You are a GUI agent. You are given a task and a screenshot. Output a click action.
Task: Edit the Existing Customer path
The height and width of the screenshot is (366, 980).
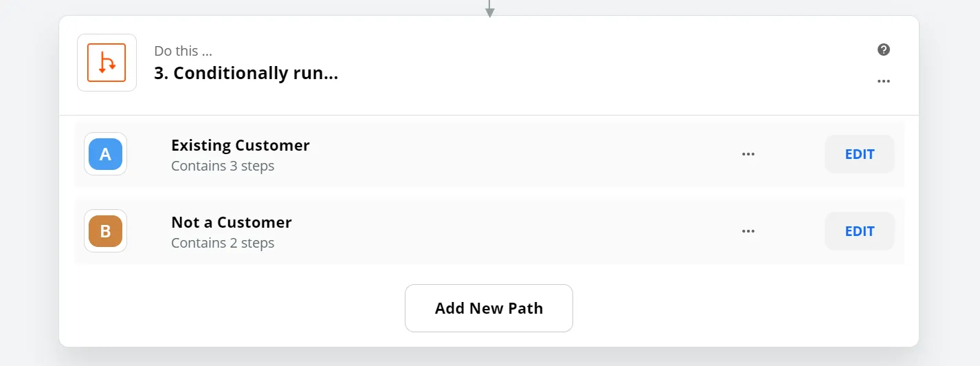coord(859,154)
